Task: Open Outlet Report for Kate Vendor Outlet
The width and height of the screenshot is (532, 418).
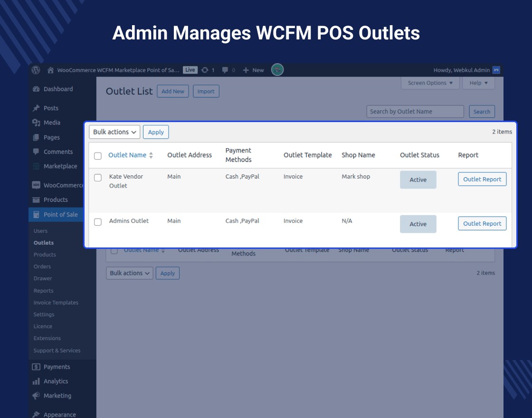Action: click(482, 179)
